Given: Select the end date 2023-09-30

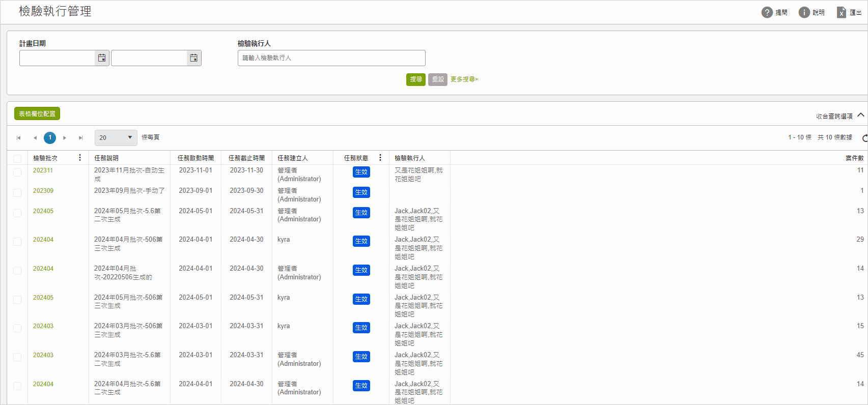Looking at the screenshot, I should pos(246,191).
